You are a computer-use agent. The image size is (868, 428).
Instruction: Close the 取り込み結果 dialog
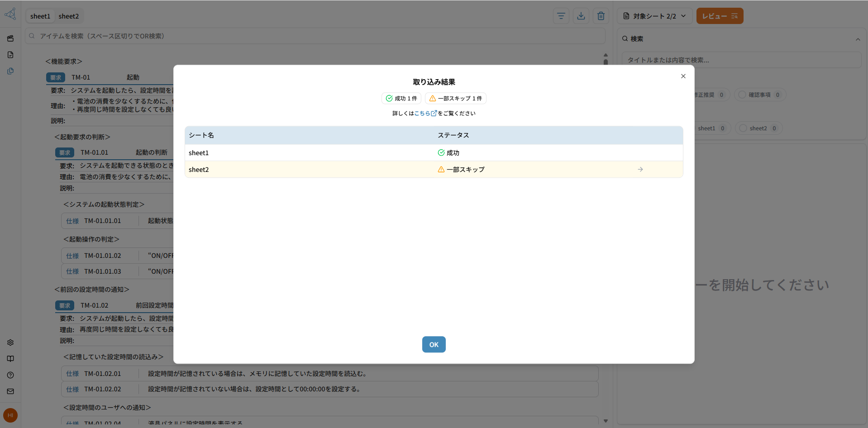683,76
